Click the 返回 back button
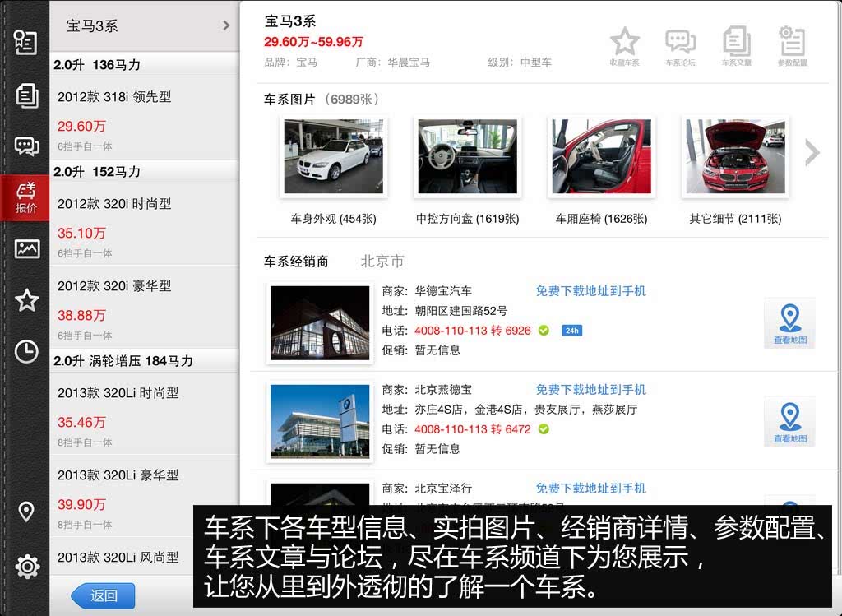The image size is (842, 616). point(103,595)
